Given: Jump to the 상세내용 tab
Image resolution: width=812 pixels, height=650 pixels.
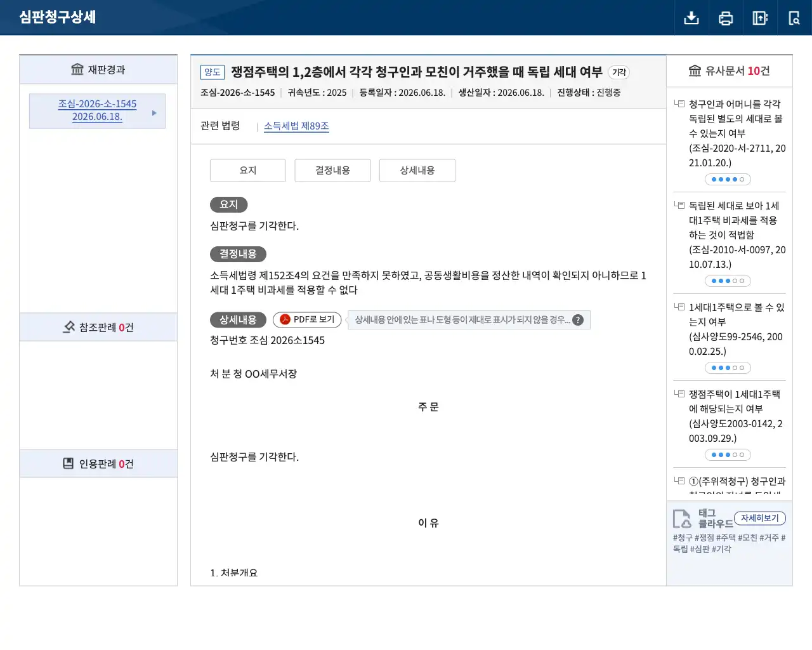Looking at the screenshot, I should pos(417,170).
